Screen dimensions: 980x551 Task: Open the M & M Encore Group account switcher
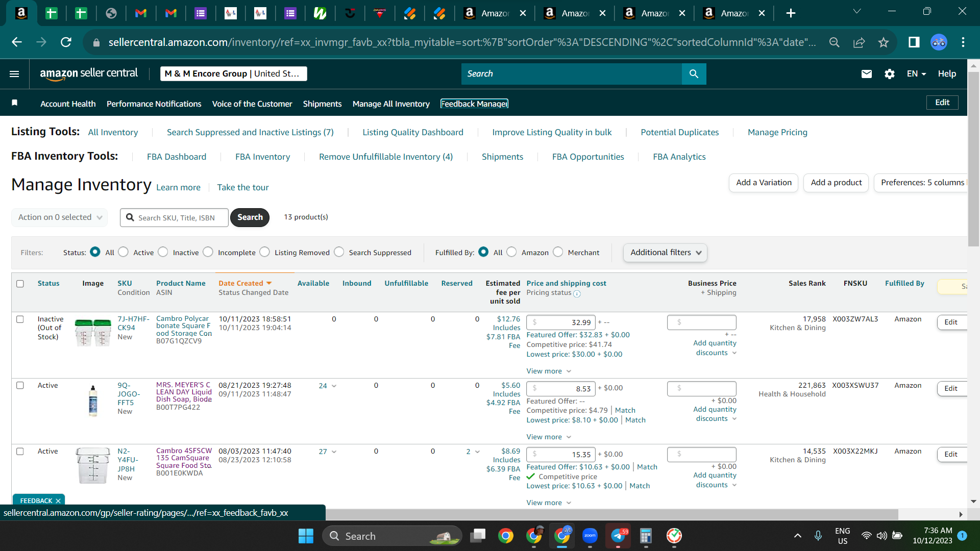234,74
